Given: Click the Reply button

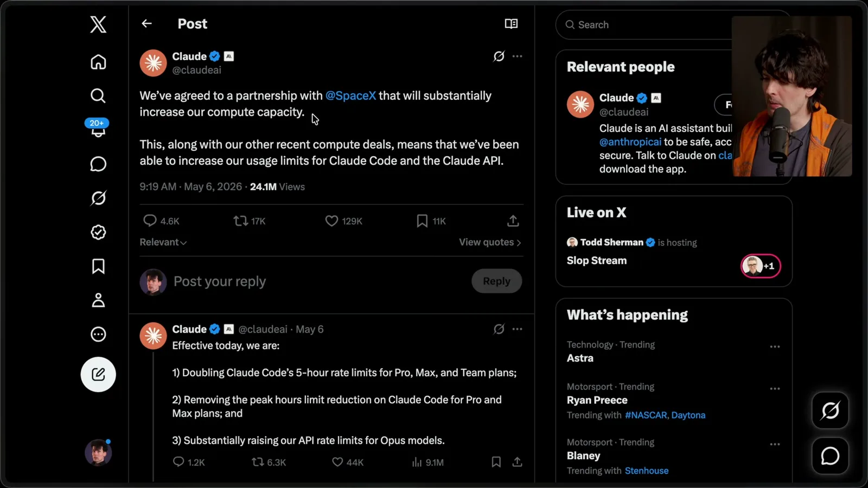Looking at the screenshot, I should (x=496, y=281).
